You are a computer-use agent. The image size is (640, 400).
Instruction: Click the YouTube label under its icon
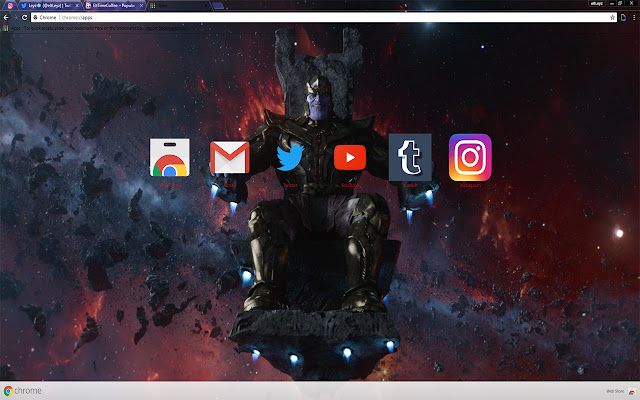pos(350,185)
